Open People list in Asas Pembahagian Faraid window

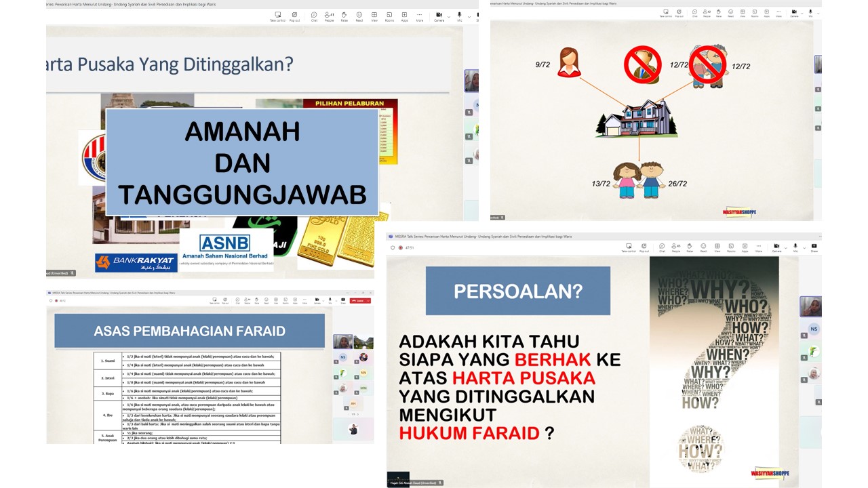point(248,300)
